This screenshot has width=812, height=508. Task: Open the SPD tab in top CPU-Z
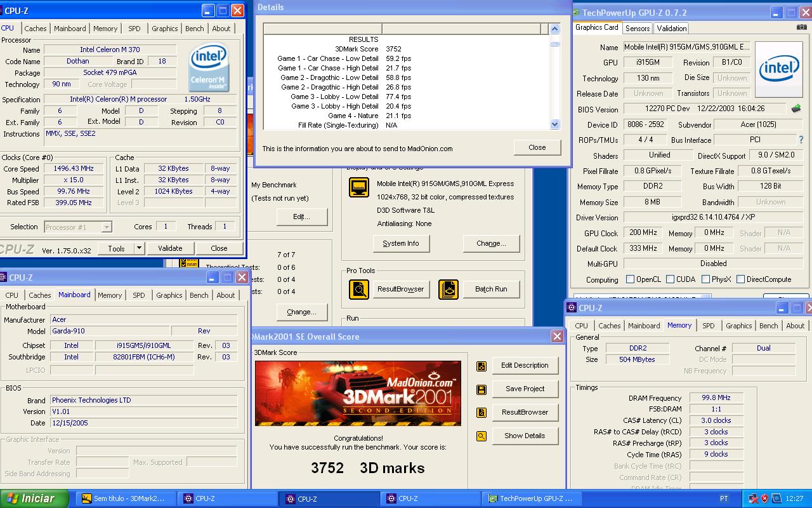(134, 29)
